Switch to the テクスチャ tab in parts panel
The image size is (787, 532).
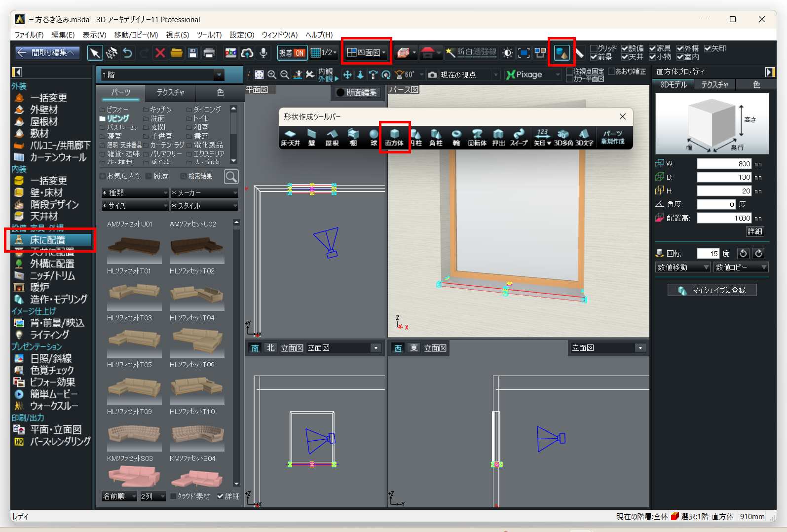click(x=170, y=92)
